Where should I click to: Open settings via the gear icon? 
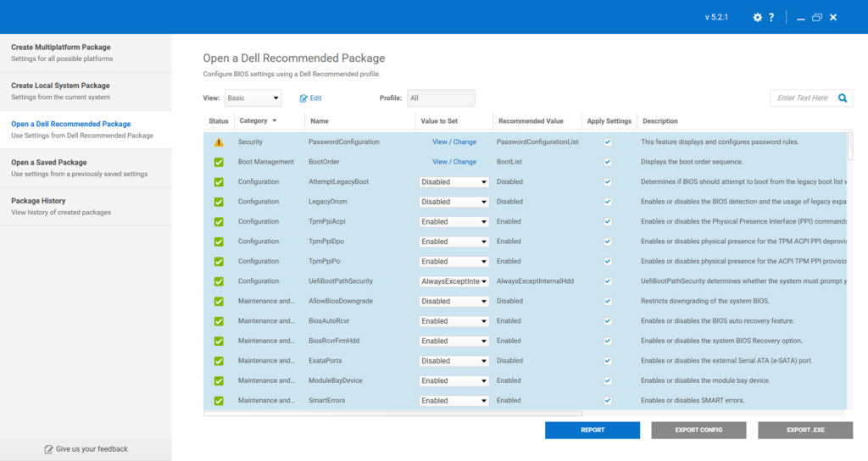tap(758, 18)
